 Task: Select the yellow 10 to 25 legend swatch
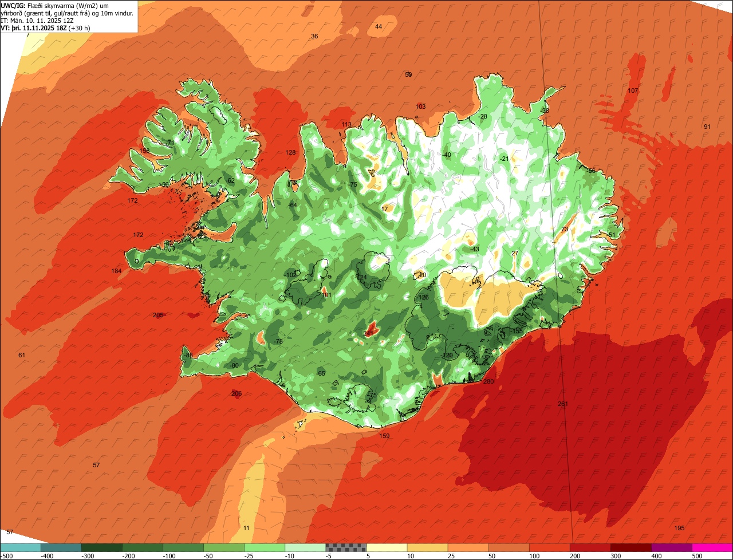[x=427, y=547]
